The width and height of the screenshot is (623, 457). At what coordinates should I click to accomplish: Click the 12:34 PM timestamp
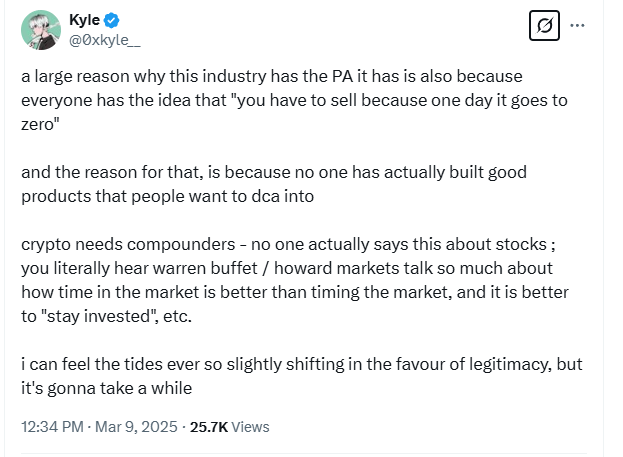52,427
